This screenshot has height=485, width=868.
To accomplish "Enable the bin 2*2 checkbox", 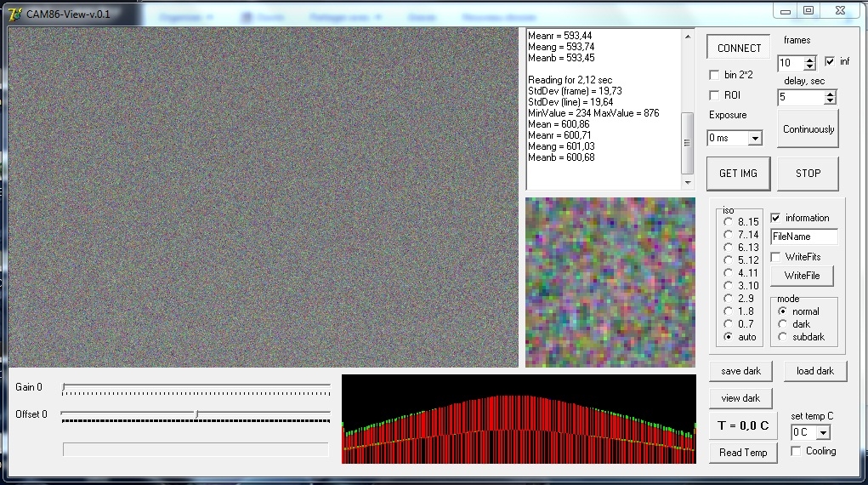I will click(714, 75).
